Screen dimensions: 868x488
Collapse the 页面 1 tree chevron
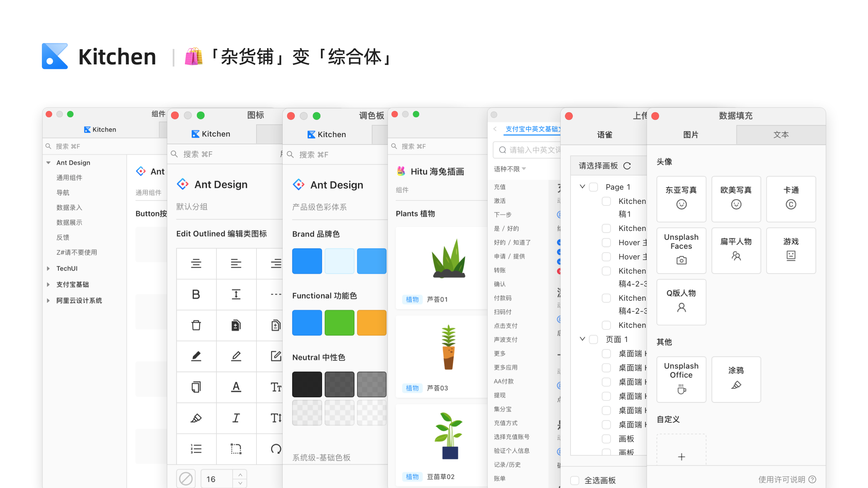[582, 339]
